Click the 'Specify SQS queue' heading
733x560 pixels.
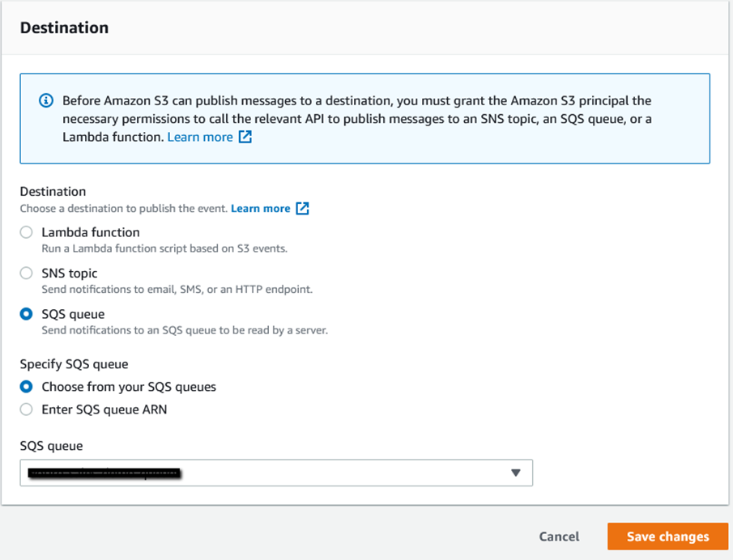click(74, 364)
